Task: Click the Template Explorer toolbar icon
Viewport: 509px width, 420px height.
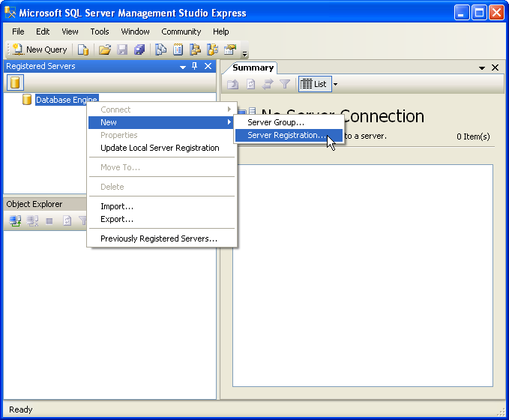Action: click(x=212, y=49)
